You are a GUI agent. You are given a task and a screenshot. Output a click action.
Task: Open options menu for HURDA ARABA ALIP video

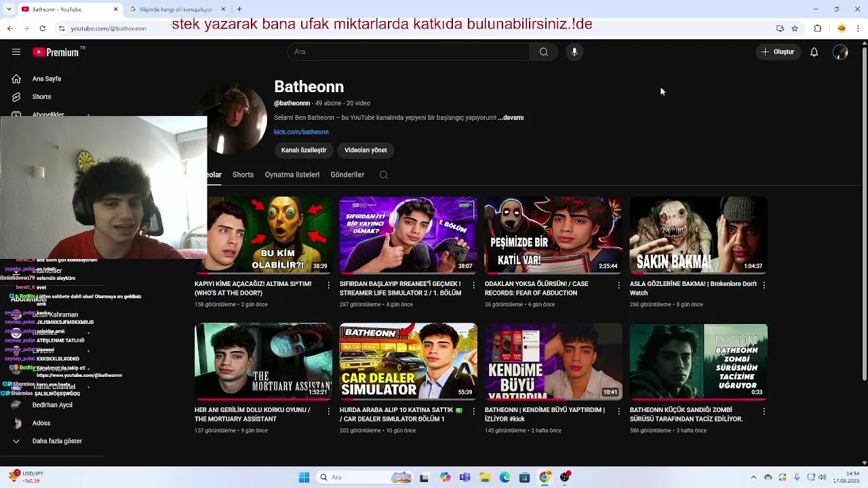click(473, 411)
